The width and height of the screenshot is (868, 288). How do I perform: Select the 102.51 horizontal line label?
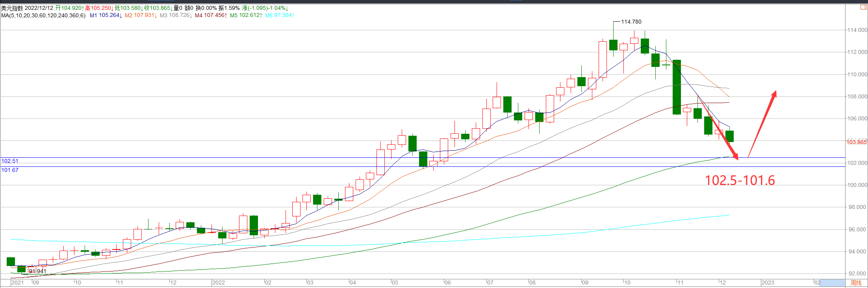click(x=10, y=161)
